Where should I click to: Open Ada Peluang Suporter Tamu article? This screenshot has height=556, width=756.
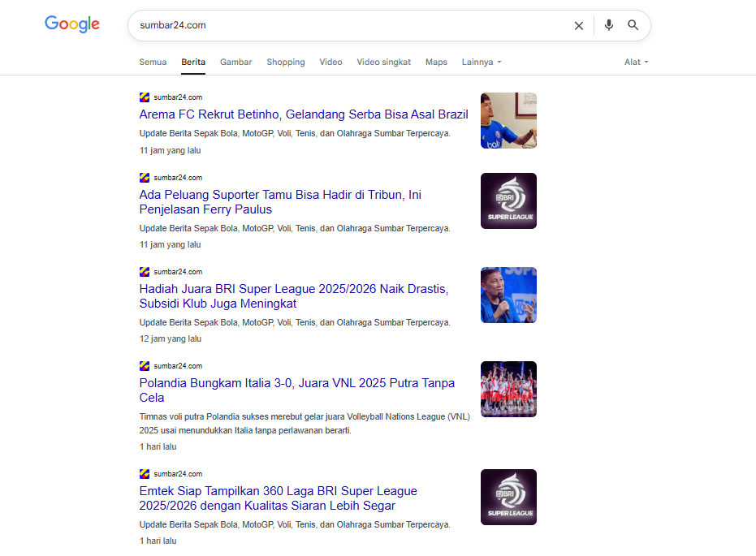[280, 202]
